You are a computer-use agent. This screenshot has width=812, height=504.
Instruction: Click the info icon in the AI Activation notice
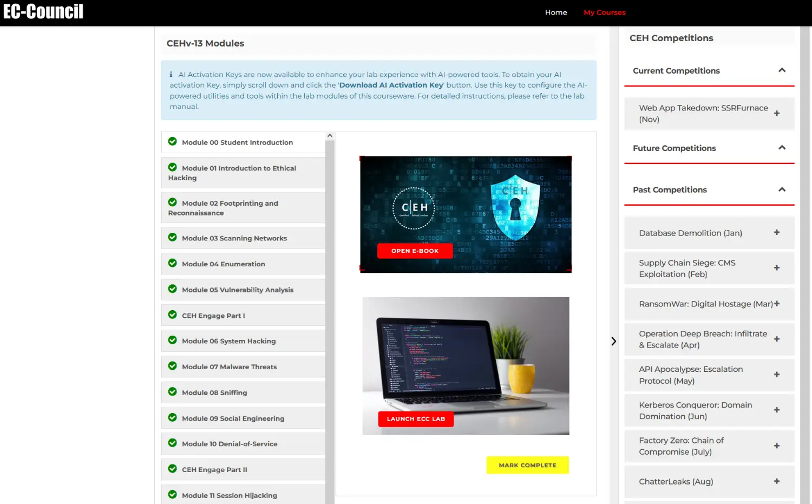click(171, 75)
